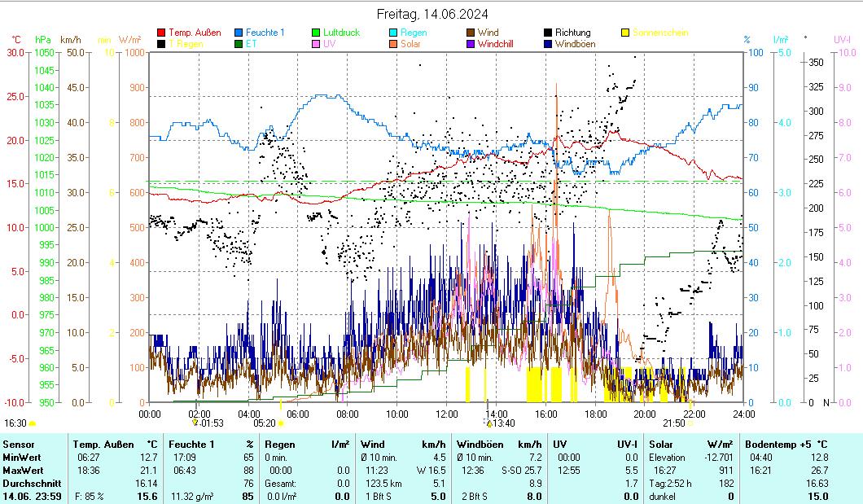Click the chart title Freitag, 14.06.2024
Viewport: 863px width, 504px height.
[x=432, y=15]
